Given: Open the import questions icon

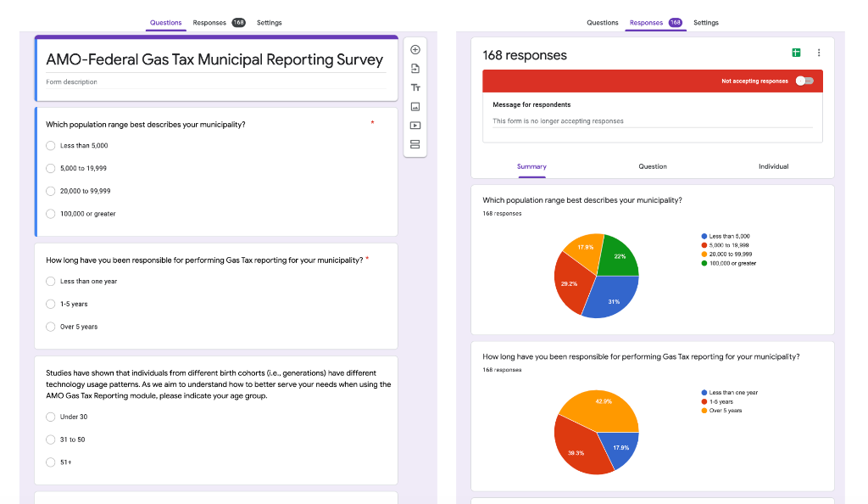Looking at the screenshot, I should pyautogui.click(x=415, y=68).
